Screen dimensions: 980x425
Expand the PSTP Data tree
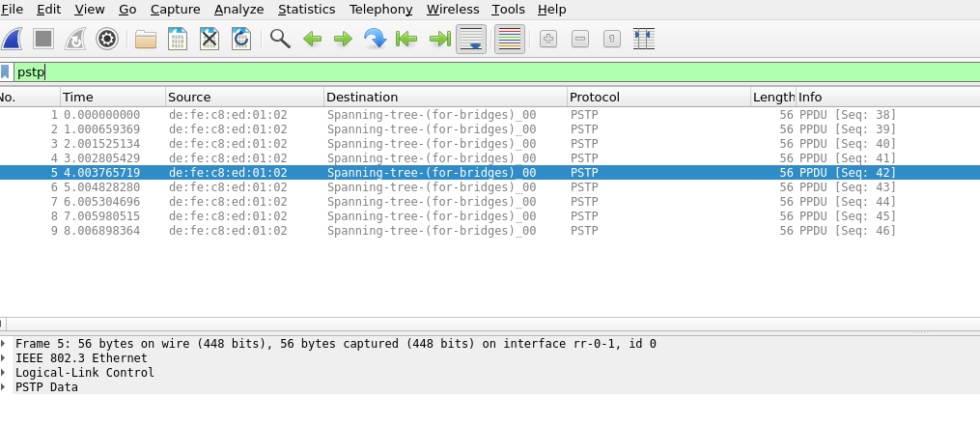(x=5, y=387)
